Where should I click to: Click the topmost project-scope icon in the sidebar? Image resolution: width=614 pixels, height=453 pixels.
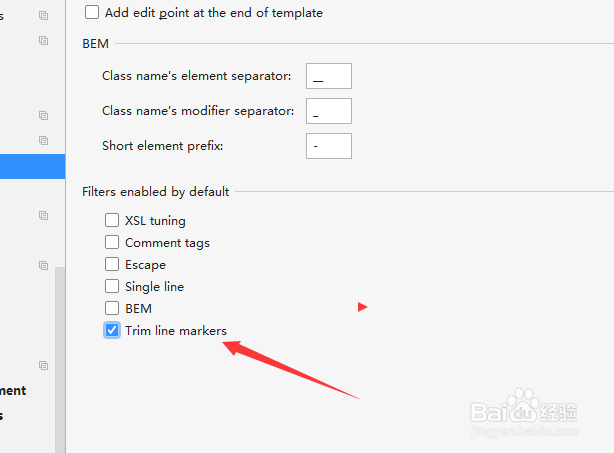click(x=43, y=16)
